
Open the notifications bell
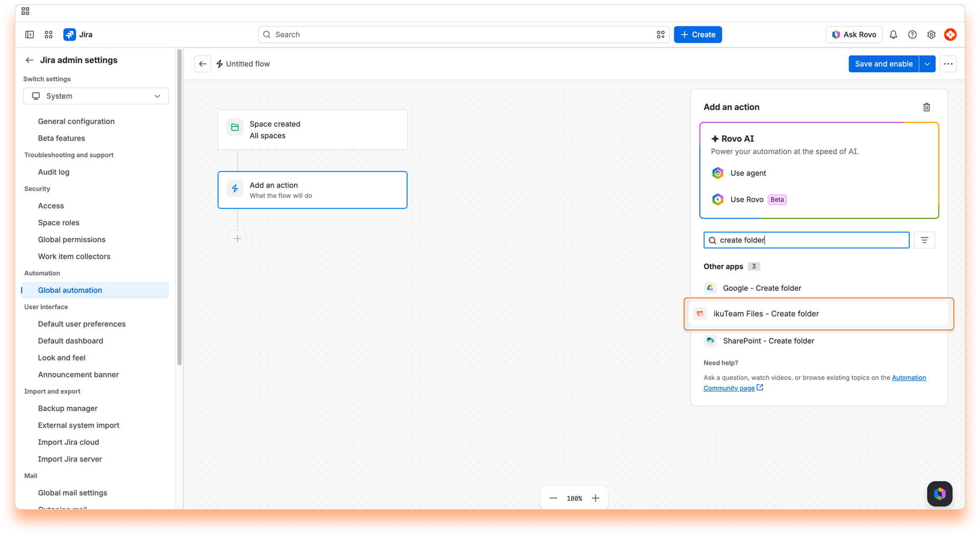pyautogui.click(x=893, y=35)
